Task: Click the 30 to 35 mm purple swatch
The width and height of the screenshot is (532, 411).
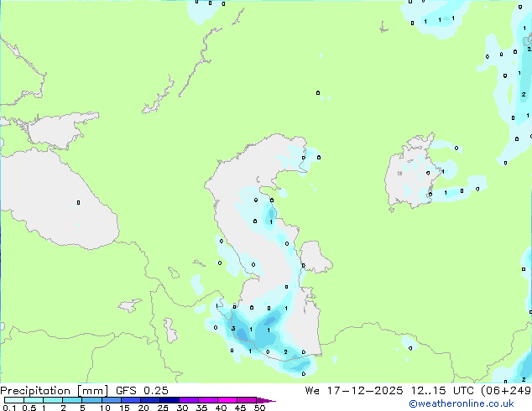Action: (188, 400)
